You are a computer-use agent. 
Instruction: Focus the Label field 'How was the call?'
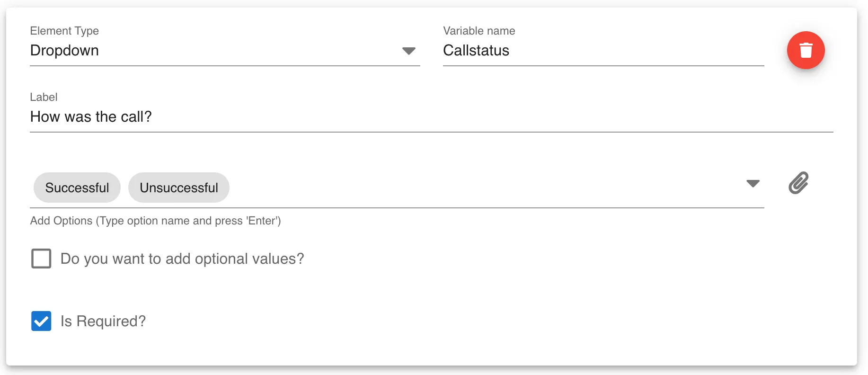click(x=432, y=116)
